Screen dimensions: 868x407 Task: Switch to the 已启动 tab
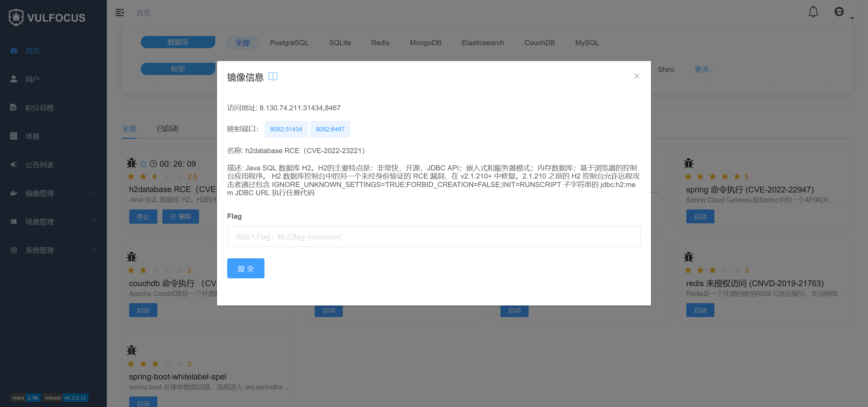(167, 129)
